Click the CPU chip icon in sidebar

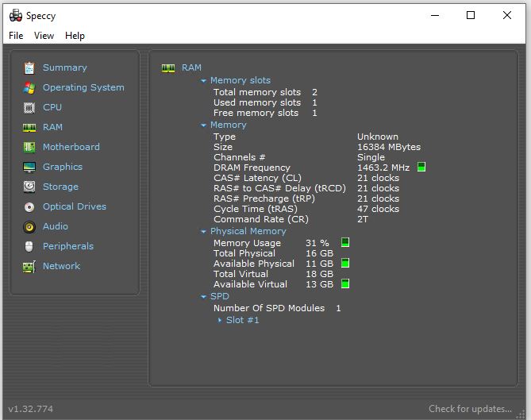click(x=29, y=108)
